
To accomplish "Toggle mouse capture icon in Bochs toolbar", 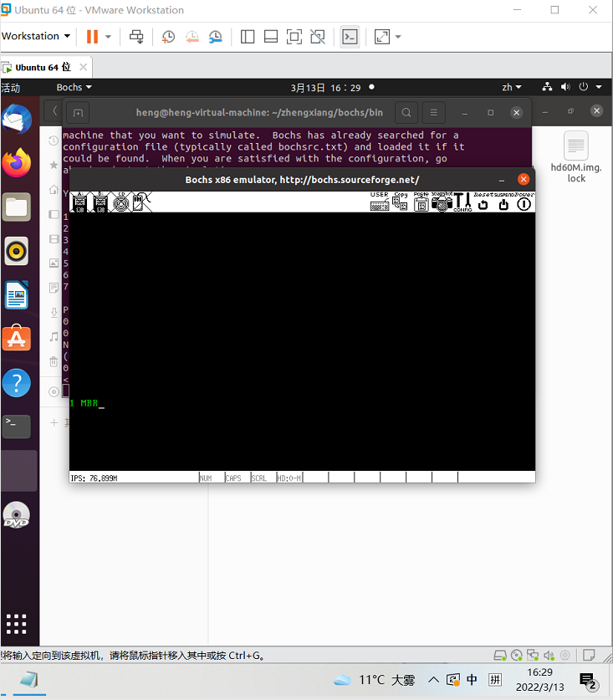I will [142, 202].
